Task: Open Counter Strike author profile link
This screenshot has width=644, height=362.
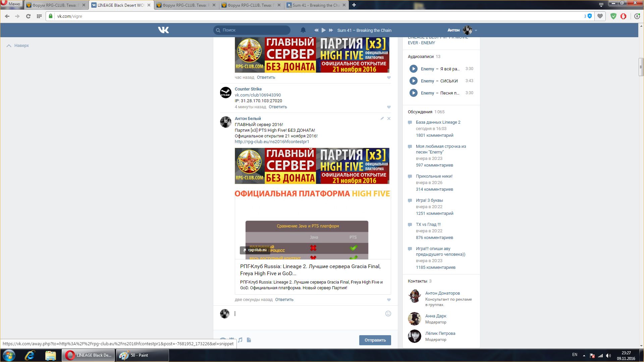Action: tap(248, 89)
